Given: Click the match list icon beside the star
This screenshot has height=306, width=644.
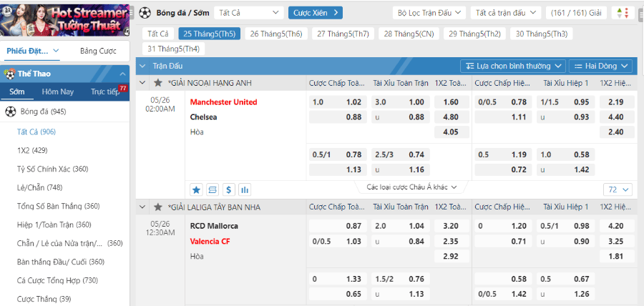Looking at the screenshot, I should pos(213,189).
